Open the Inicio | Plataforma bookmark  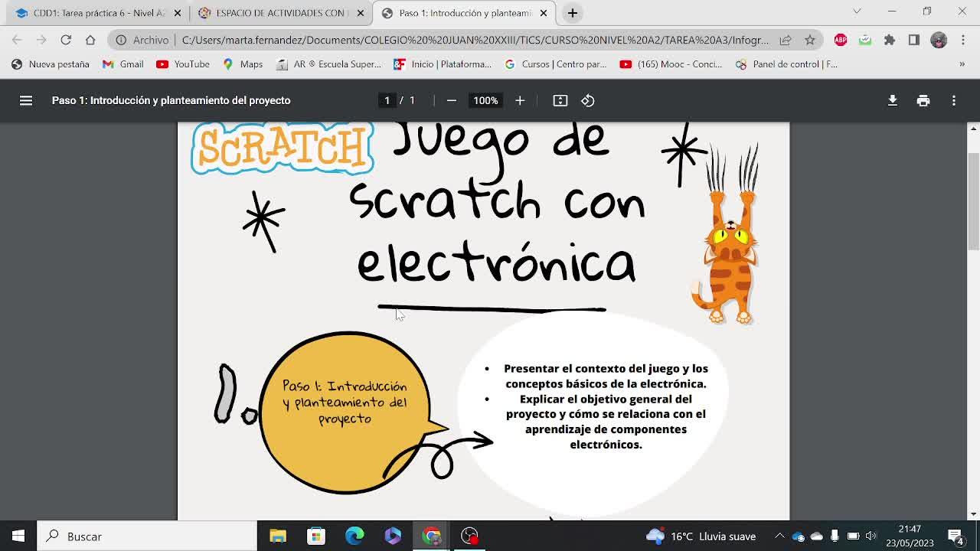(443, 64)
